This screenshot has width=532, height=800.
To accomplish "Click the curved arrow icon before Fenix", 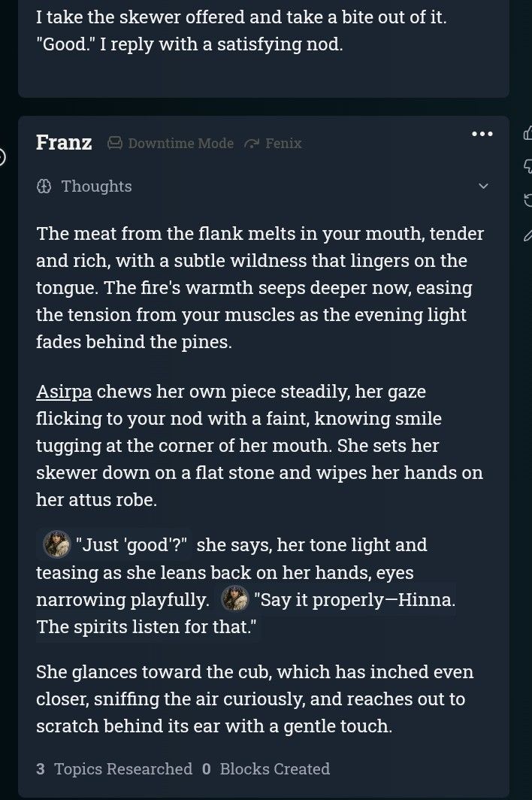I will (x=252, y=144).
